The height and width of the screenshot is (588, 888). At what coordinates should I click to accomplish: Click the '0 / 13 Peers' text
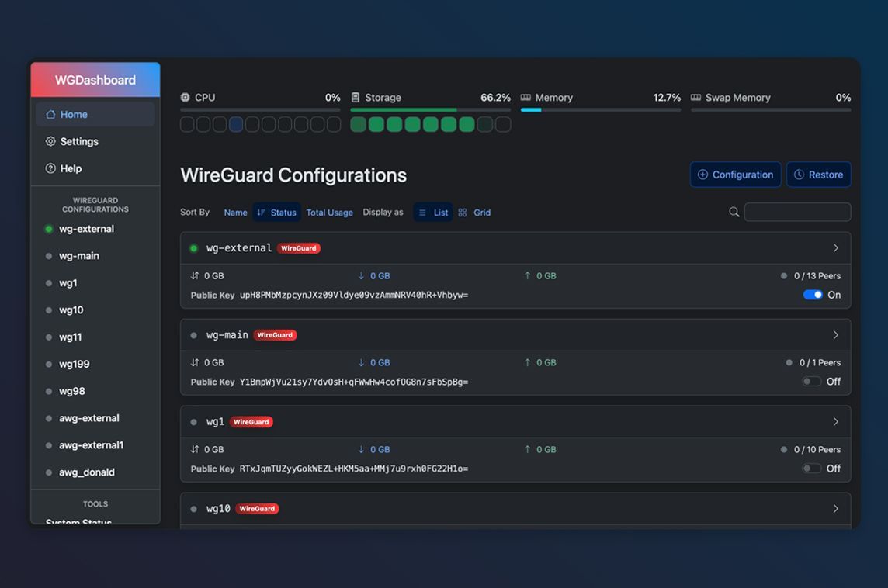coord(817,275)
